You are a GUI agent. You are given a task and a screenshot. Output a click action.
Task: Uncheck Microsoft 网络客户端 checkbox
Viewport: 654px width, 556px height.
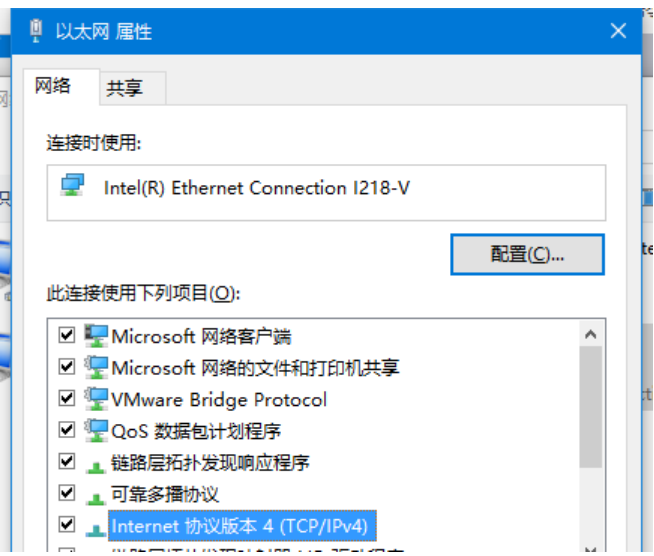pos(67,335)
